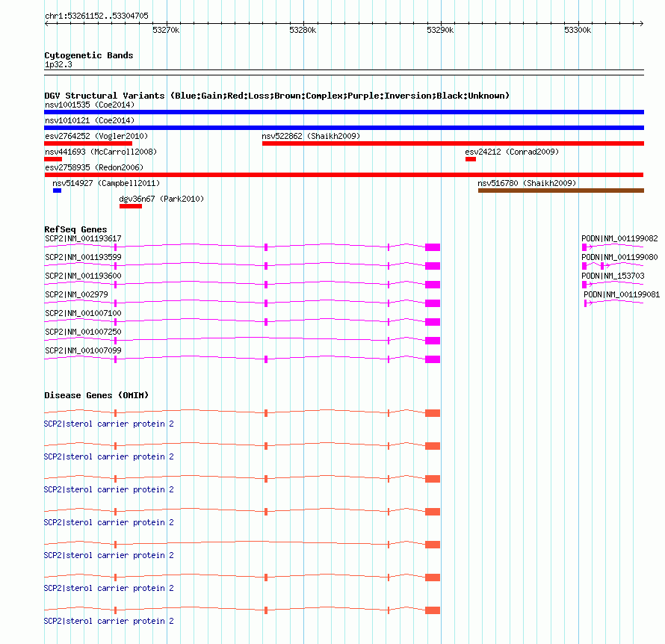Select the nsv516780 (Shaikh2009) brown complex bar
Image resolution: width=665 pixels, height=644 pixels.
point(561,191)
